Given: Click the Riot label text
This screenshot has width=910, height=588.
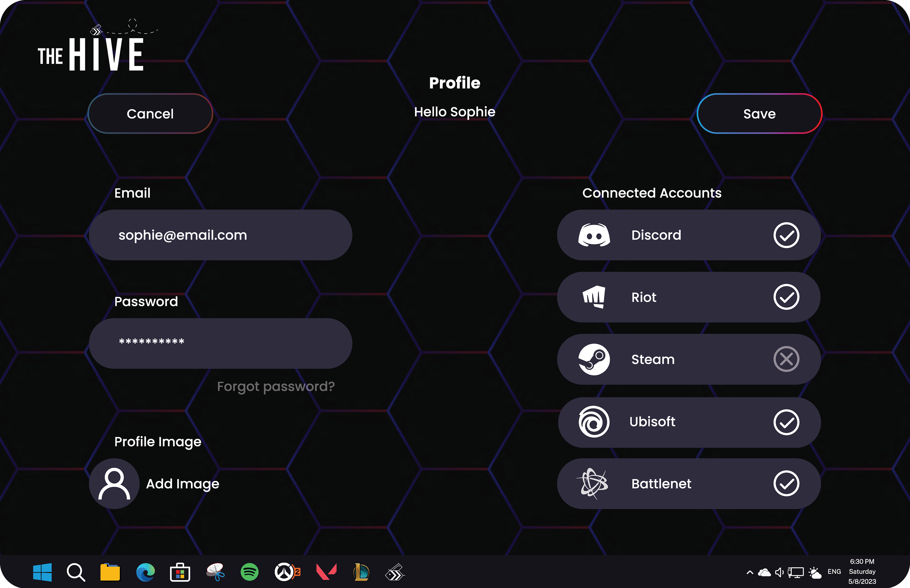Looking at the screenshot, I should (x=644, y=298).
